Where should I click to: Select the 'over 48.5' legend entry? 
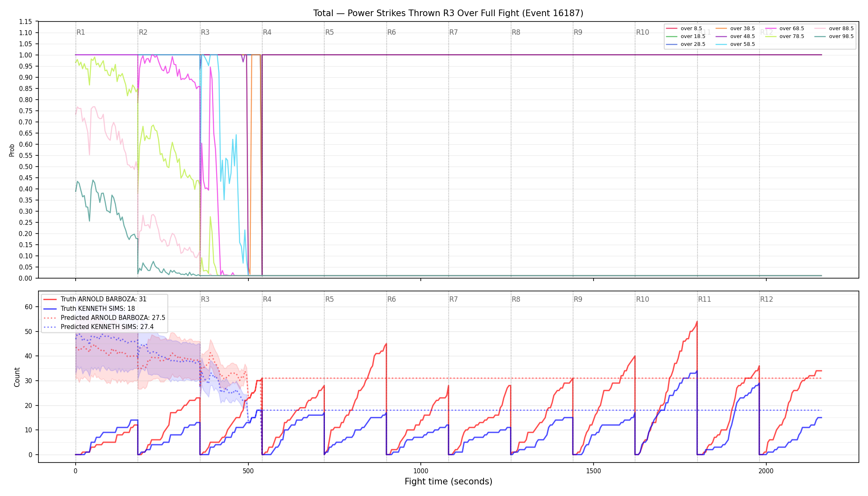coord(736,36)
